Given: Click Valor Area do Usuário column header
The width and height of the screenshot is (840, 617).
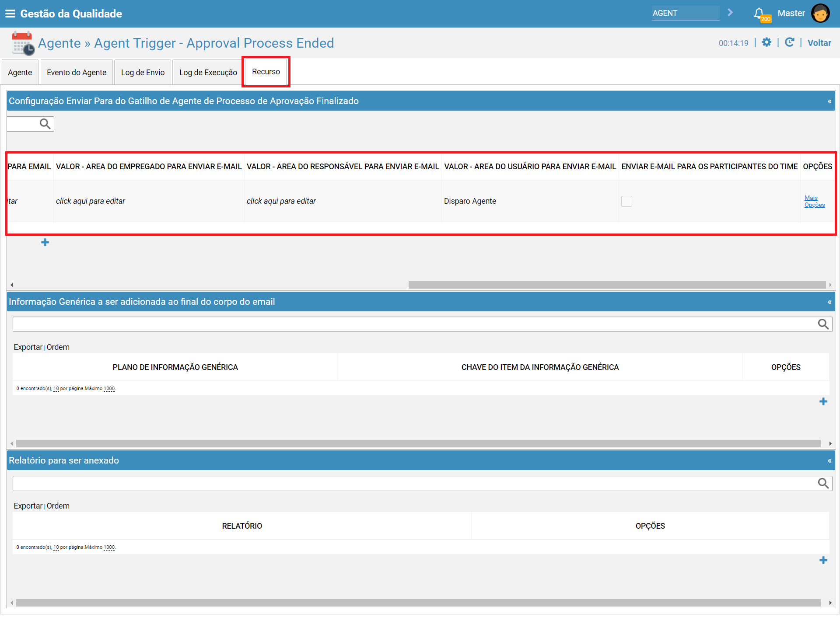Looking at the screenshot, I should [530, 167].
